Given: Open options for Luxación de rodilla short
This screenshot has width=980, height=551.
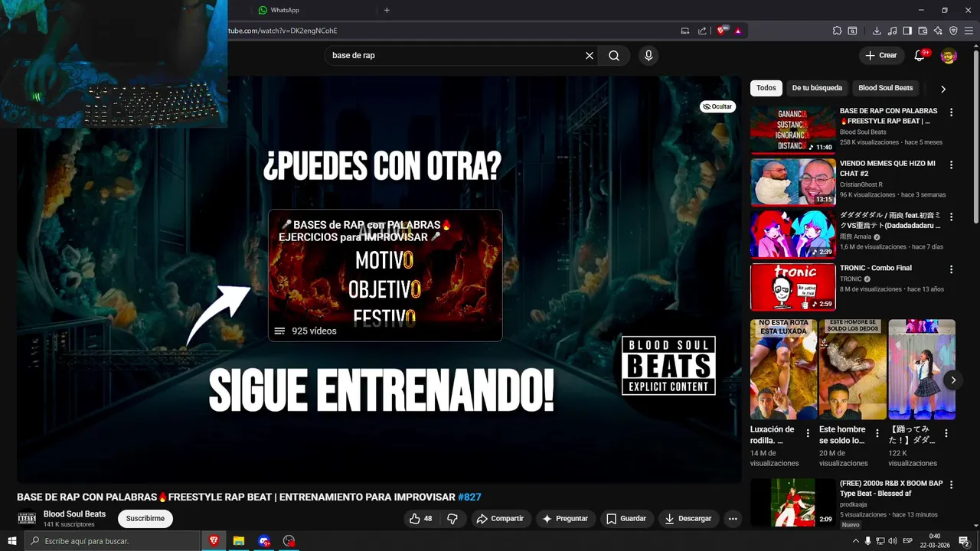Looking at the screenshot, I should 808,433.
